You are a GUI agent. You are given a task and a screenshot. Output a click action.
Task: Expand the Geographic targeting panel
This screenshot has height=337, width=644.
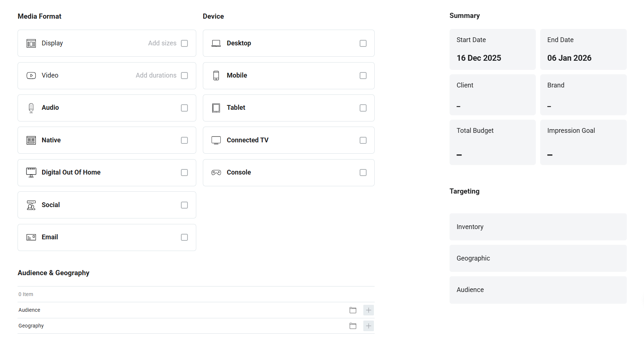point(538,258)
